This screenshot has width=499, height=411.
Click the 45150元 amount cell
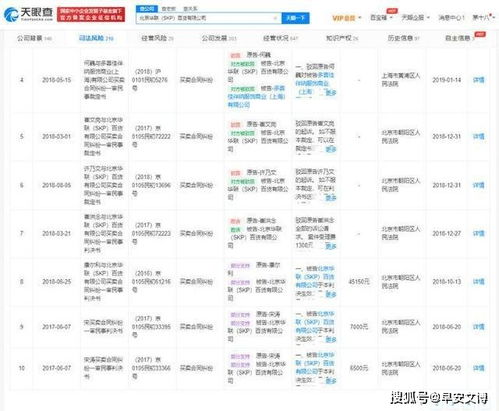(359, 282)
